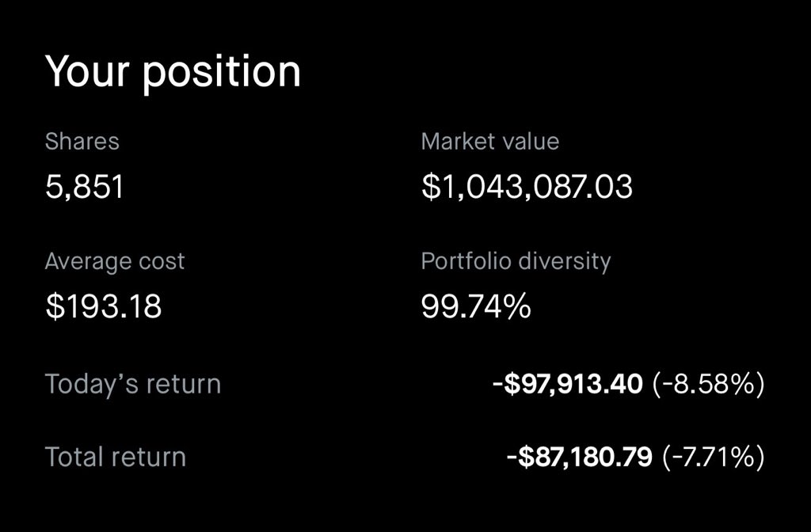Open the Total return row
Viewport: 811px width, 532px height.
click(x=405, y=457)
